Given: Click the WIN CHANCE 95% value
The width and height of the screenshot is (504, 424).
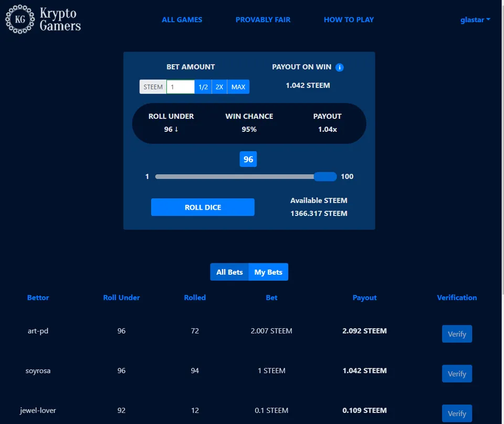Looking at the screenshot, I should (x=249, y=129).
